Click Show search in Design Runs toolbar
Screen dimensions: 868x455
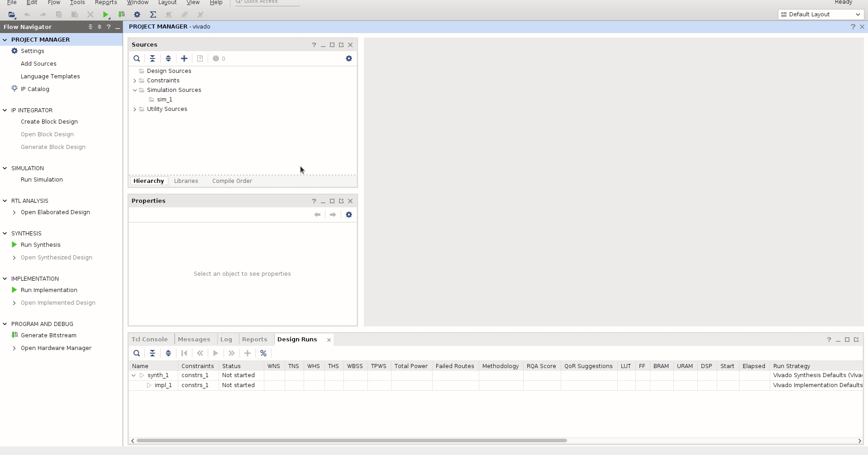tap(137, 353)
